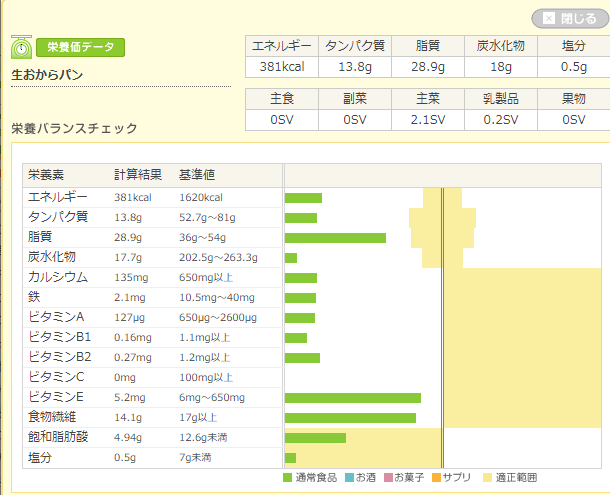Image resolution: width=610 pixels, height=495 pixels.
Task: Click the 18g carbohydrate cell in summary
Action: 501,67
